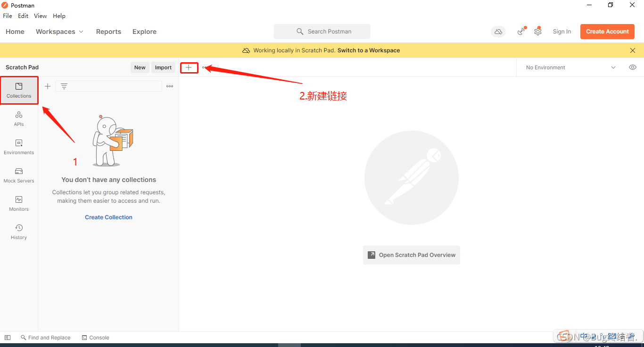
Task: Click Switch to a Workspace link
Action: coord(369,50)
